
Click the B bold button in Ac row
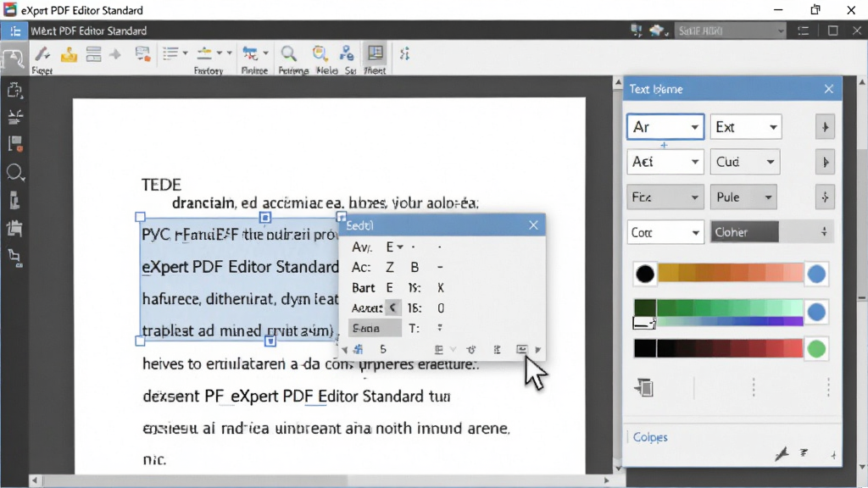tap(414, 267)
